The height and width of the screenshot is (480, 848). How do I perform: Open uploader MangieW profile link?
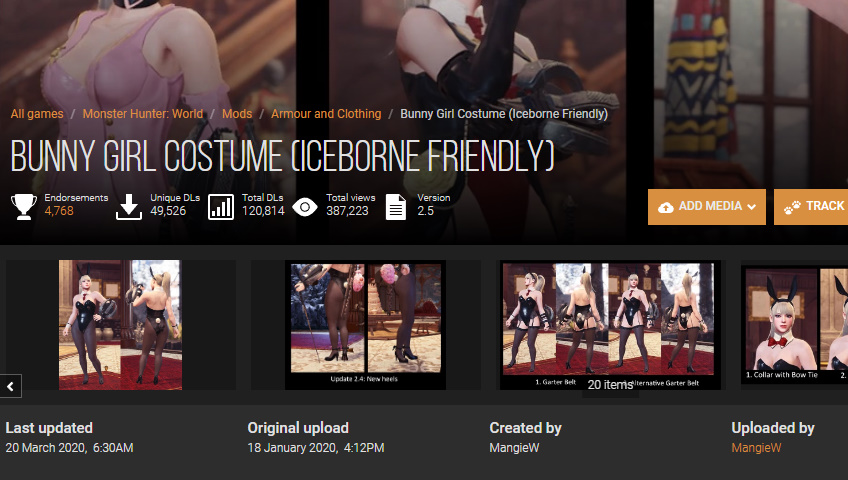[756, 448]
